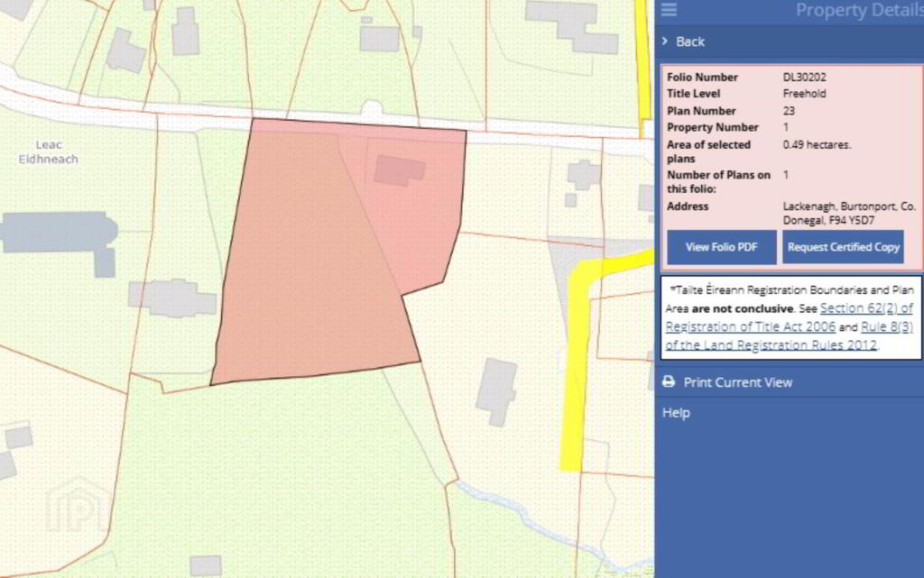Screen dimensions: 924x578
Task: Select the Back menu label
Action: pos(690,41)
